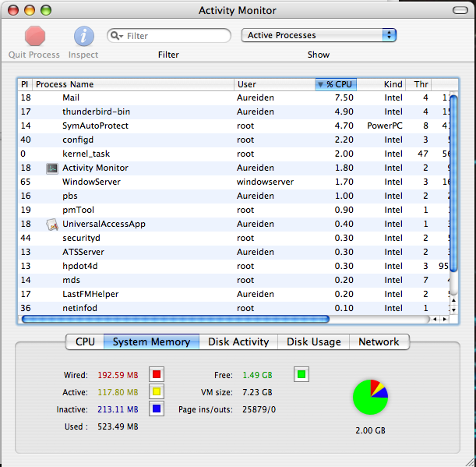Select the LastFMHelper process row
Image resolution: width=476 pixels, height=467 pixels.
click(x=234, y=294)
